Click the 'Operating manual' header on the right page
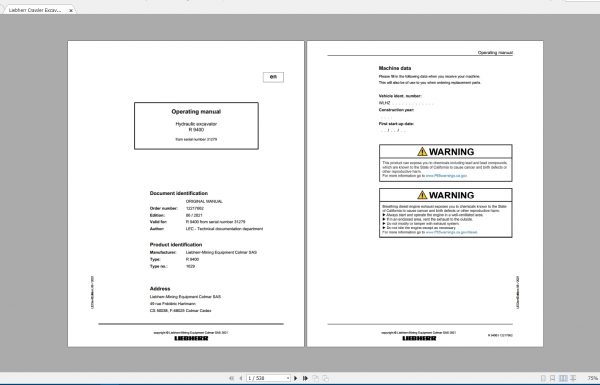This screenshot has height=385, width=600. [x=495, y=52]
